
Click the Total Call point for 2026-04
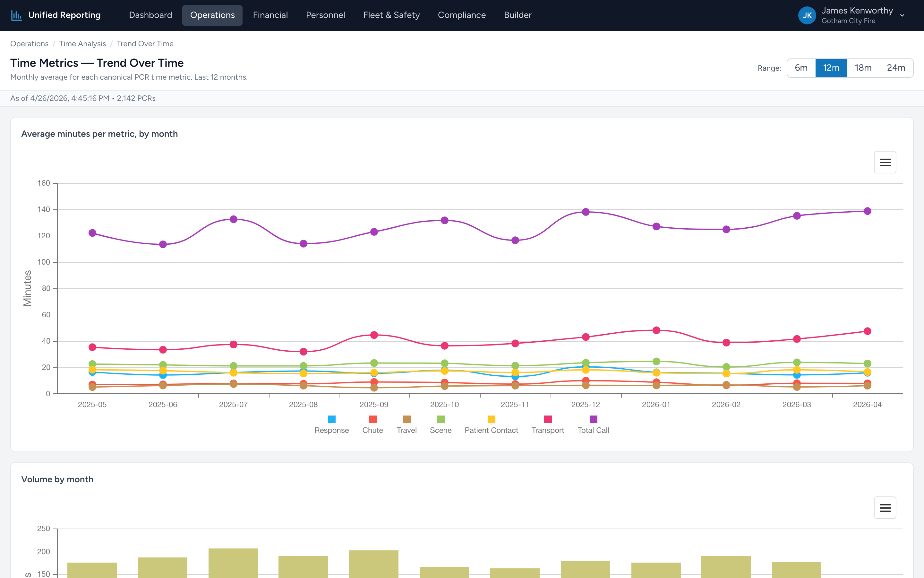868,211
